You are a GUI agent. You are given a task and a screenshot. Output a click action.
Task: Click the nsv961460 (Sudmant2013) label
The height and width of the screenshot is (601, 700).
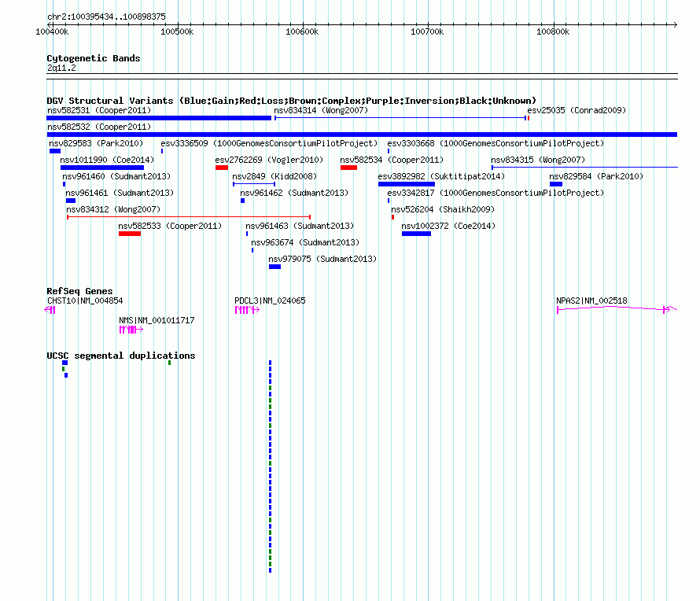[x=116, y=176]
